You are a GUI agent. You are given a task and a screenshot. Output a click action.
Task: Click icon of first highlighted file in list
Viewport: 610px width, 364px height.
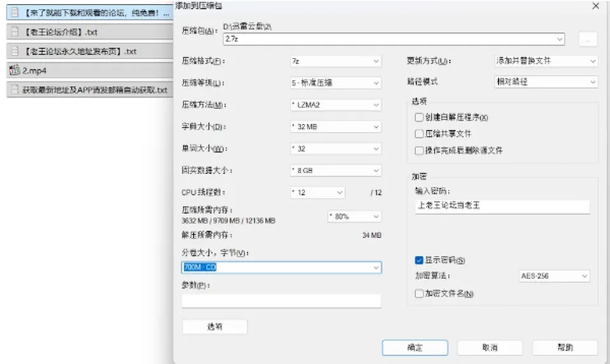15,13
